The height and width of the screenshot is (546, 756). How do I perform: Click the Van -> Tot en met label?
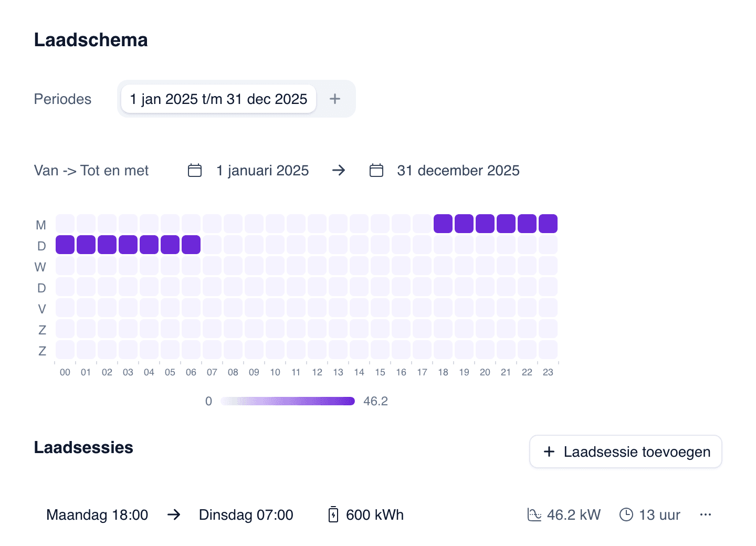[91, 171]
